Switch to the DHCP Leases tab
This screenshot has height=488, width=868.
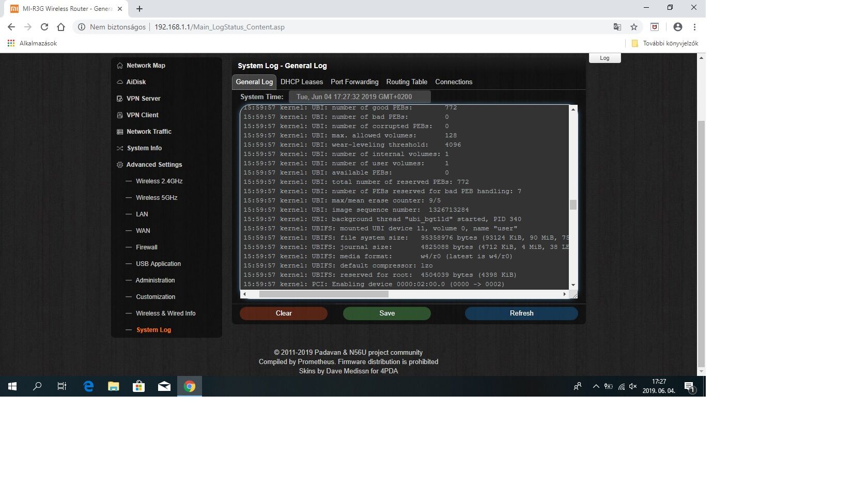click(x=302, y=82)
